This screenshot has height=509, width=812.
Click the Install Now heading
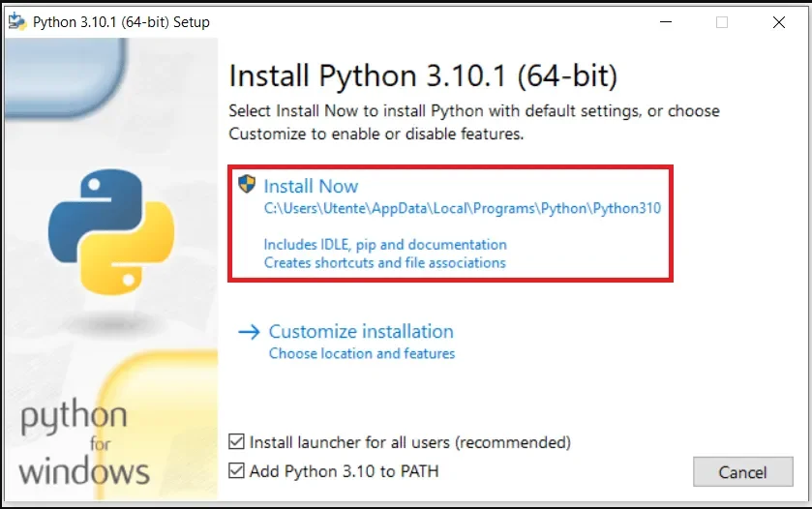[x=311, y=186]
